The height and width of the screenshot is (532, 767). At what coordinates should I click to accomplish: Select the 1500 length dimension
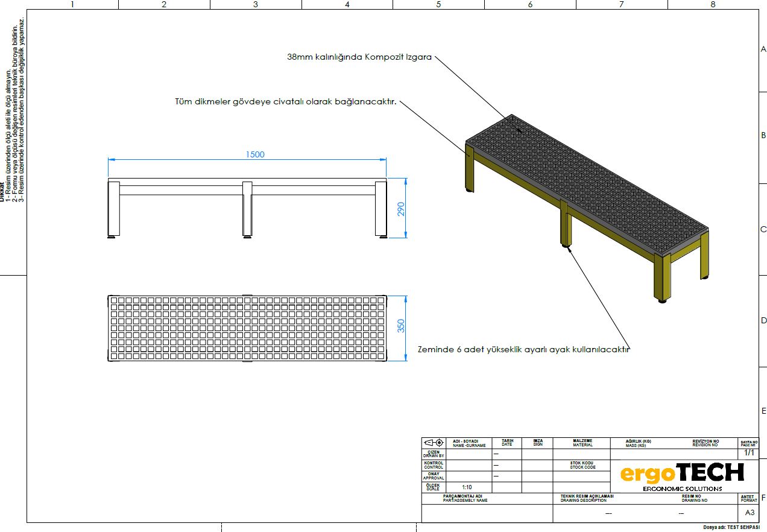coord(254,154)
